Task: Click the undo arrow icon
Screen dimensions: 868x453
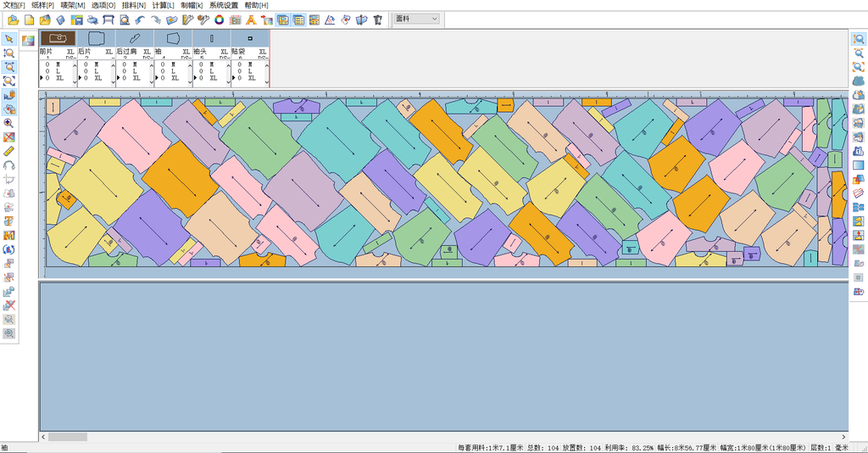Action: tap(140, 19)
